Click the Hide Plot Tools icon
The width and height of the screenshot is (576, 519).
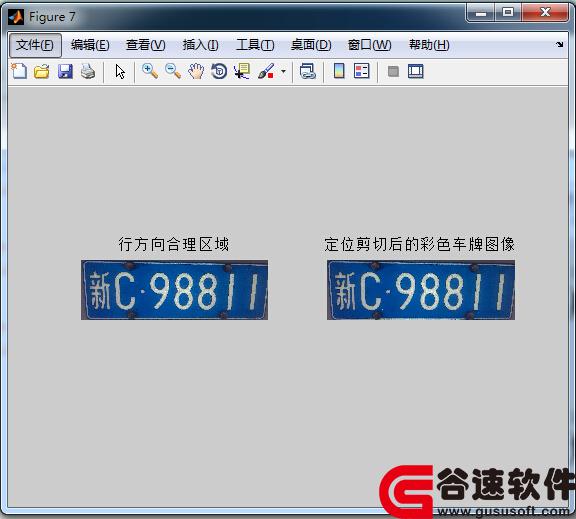click(x=393, y=71)
